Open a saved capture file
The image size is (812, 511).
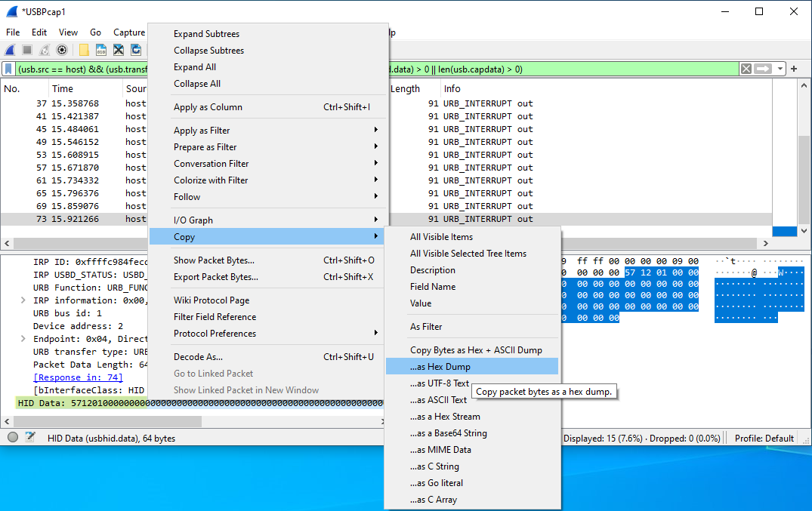tap(83, 50)
